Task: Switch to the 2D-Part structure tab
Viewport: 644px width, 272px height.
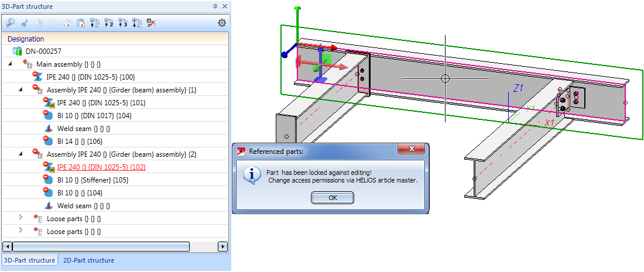Action: (x=88, y=260)
